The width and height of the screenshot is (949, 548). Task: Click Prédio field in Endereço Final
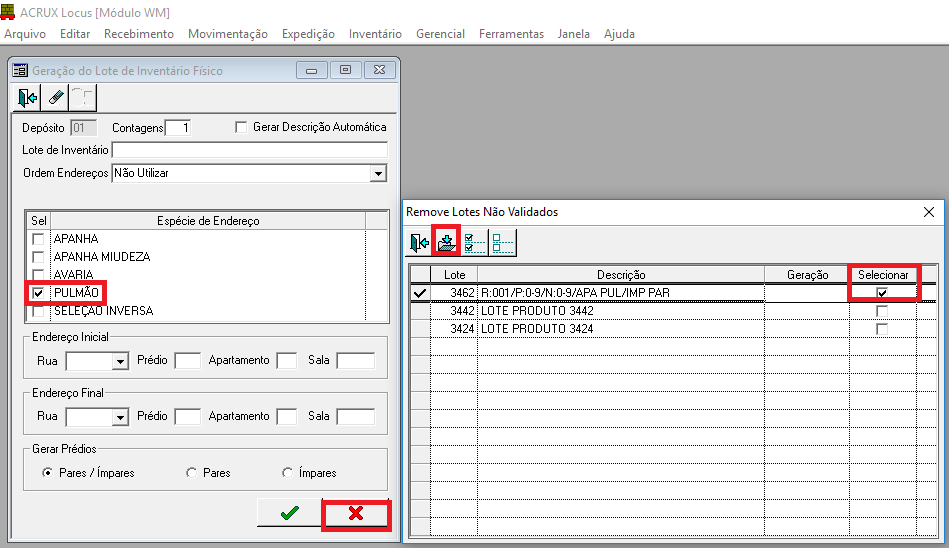click(188, 417)
